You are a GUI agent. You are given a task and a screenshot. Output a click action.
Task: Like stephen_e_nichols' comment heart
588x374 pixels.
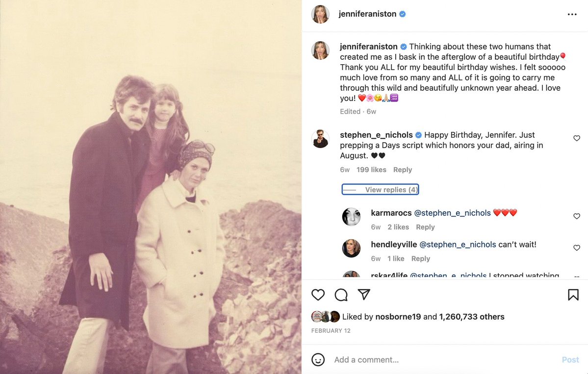[x=577, y=138]
